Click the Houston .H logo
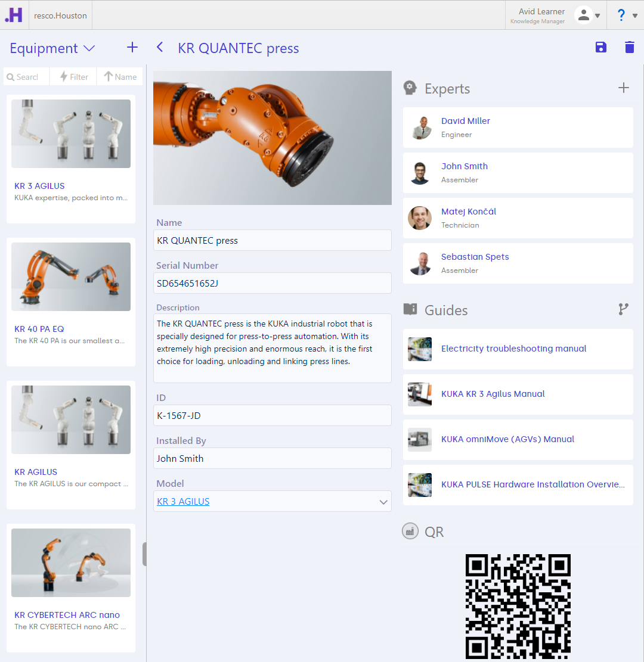Image resolution: width=644 pixels, height=662 pixels. point(14,15)
